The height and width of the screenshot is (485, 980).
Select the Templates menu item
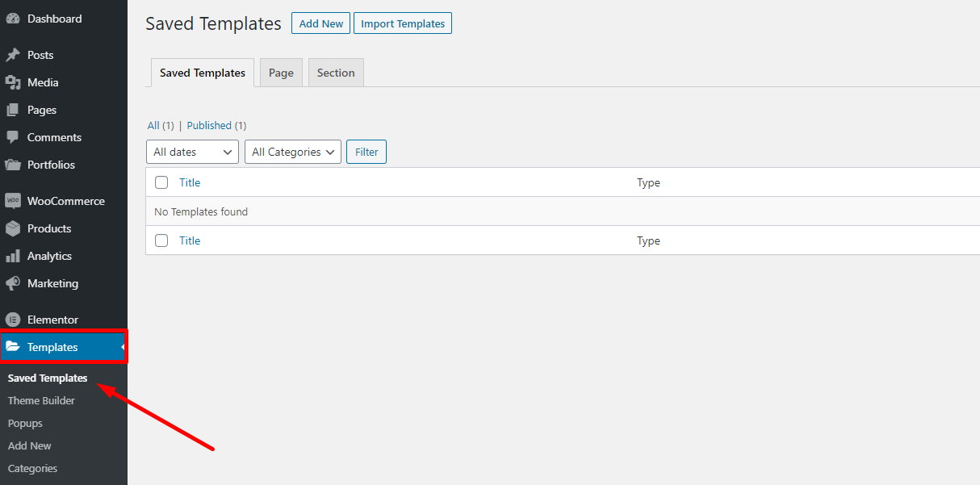64,347
